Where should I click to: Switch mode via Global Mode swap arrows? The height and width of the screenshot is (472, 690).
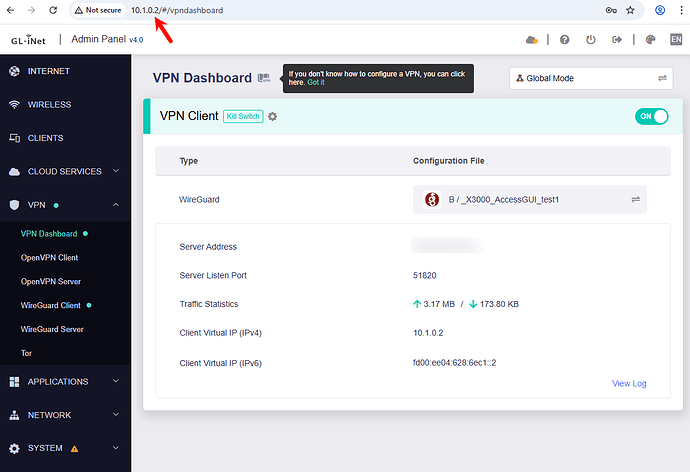(x=662, y=78)
